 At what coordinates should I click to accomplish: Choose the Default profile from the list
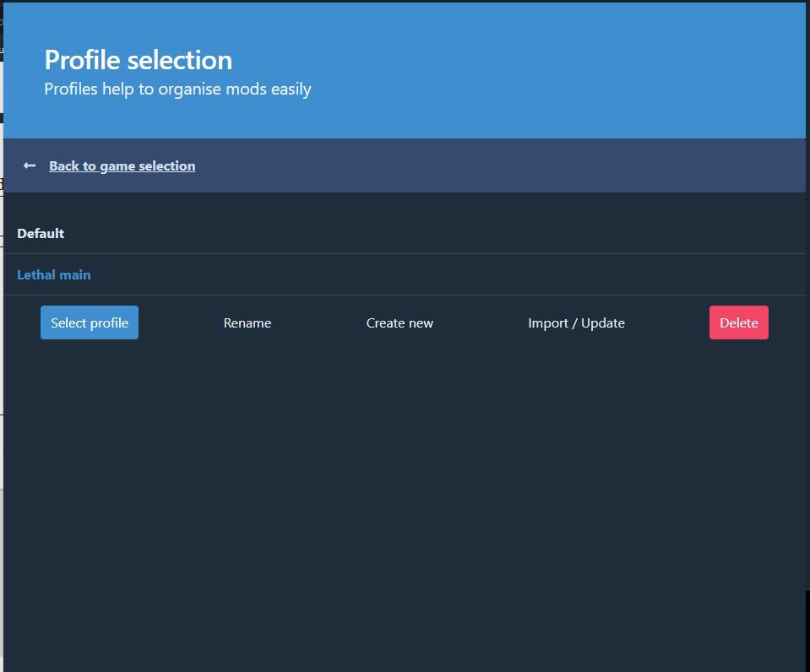(41, 234)
